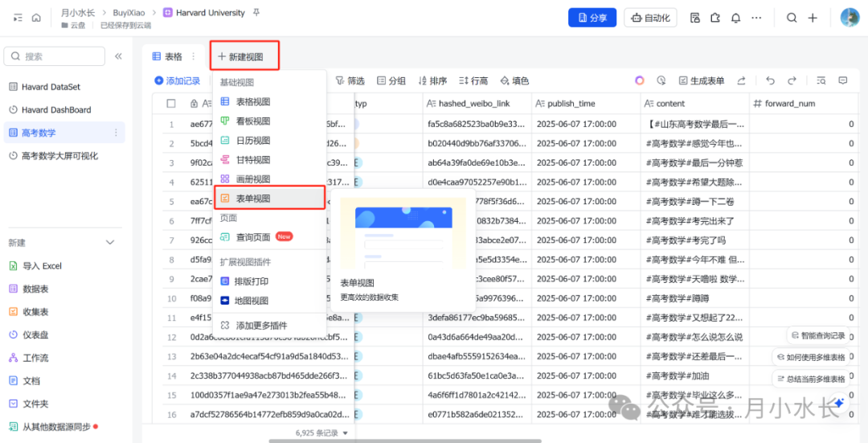Select the 排版打印 plugin
Viewport: 868px width, 443px height.
pyautogui.click(x=269, y=281)
